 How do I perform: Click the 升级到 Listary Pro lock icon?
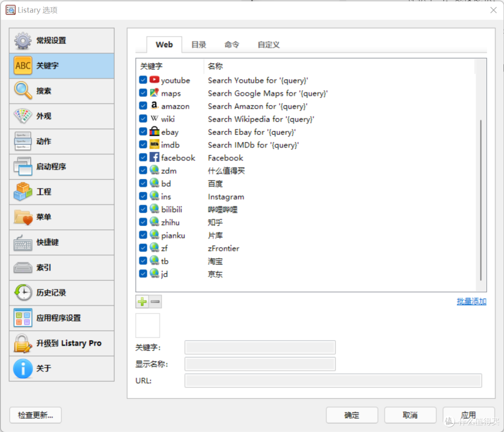(x=23, y=343)
